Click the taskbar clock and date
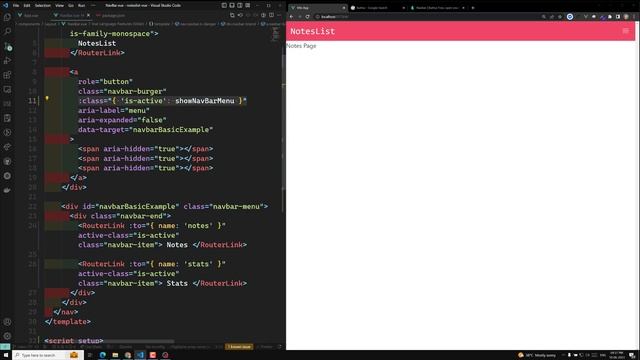 point(617,355)
